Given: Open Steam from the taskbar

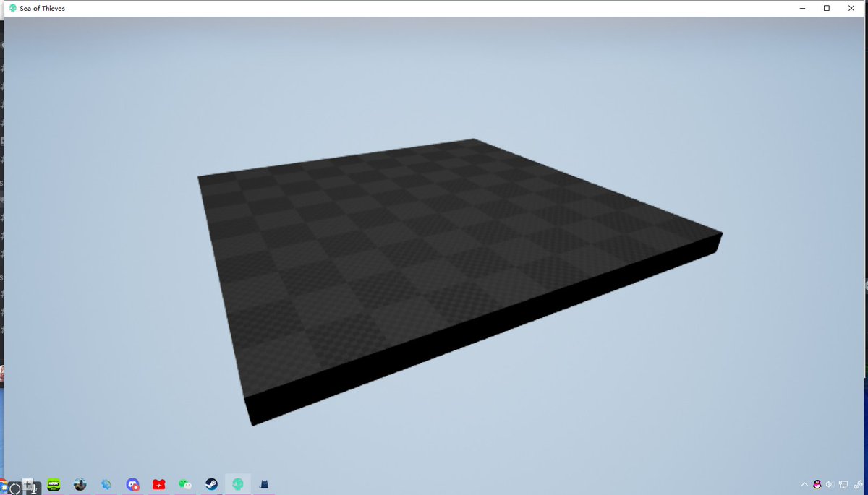Looking at the screenshot, I should [211, 484].
